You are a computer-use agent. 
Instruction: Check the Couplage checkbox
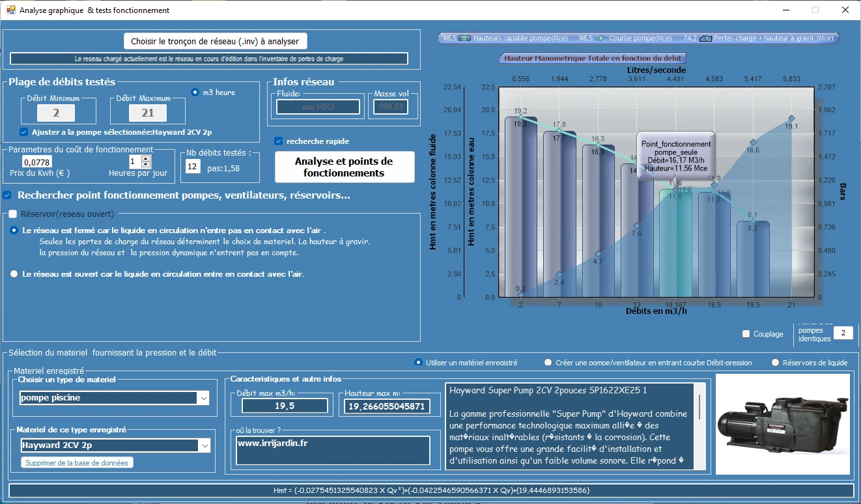point(746,334)
